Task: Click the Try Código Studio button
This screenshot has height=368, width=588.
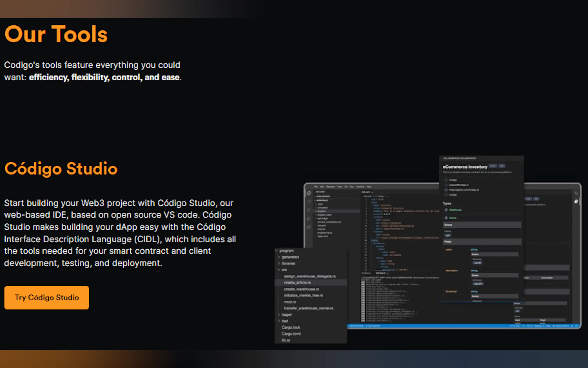Action: [47, 297]
